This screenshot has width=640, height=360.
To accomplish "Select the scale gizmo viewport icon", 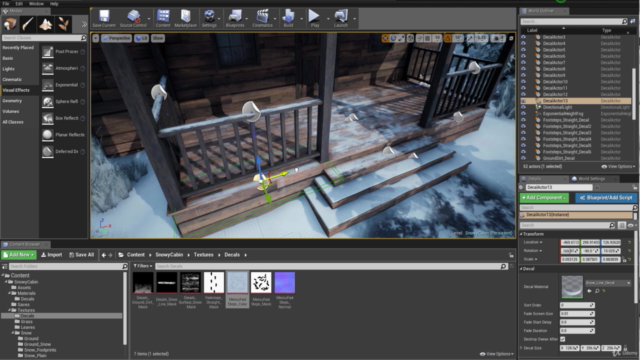I will pos(401,38).
